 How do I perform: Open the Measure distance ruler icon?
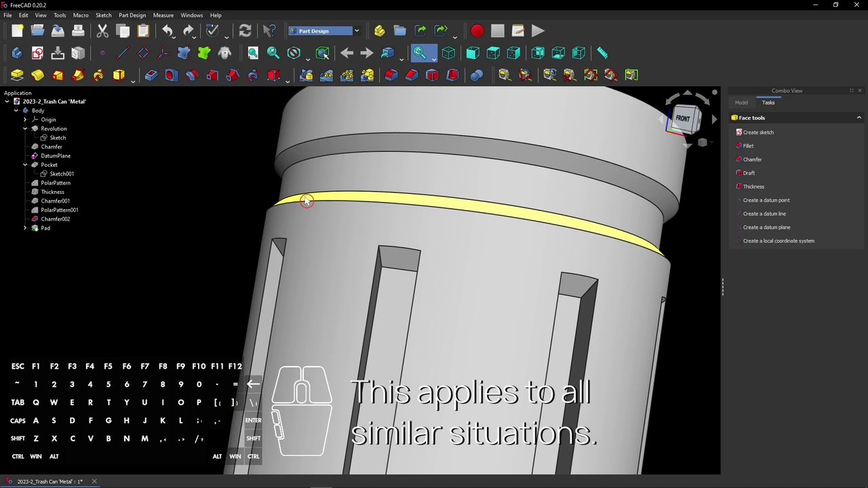[x=602, y=53]
